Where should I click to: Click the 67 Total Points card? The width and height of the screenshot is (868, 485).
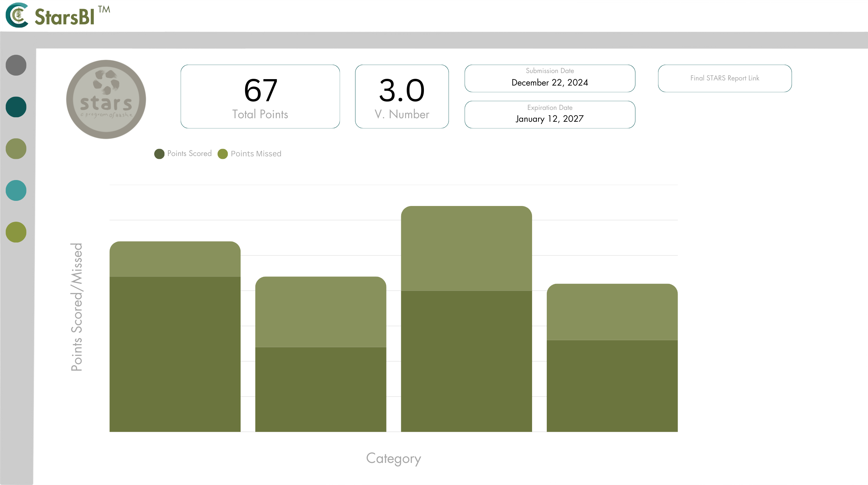[260, 96]
